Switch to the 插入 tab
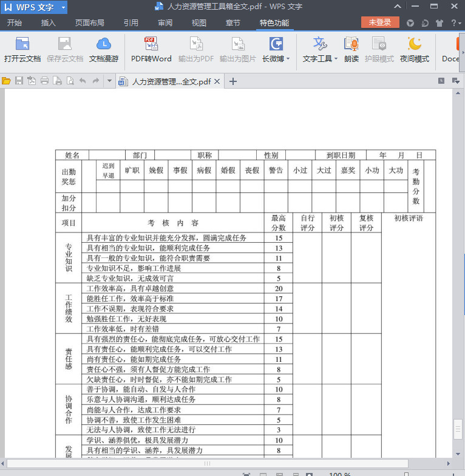This screenshot has width=465, height=476. pyautogui.click(x=49, y=23)
